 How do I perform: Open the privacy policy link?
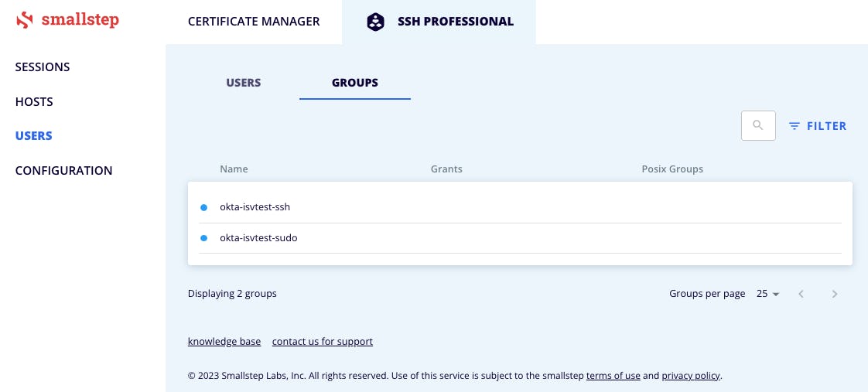pos(691,377)
